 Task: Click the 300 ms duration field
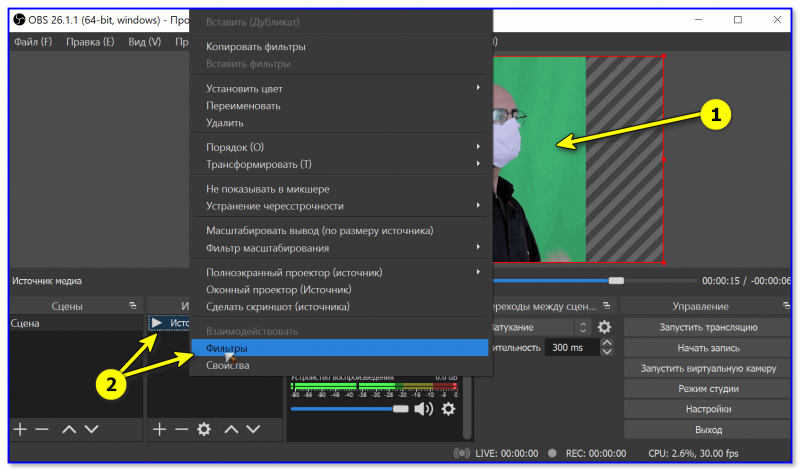pos(572,348)
